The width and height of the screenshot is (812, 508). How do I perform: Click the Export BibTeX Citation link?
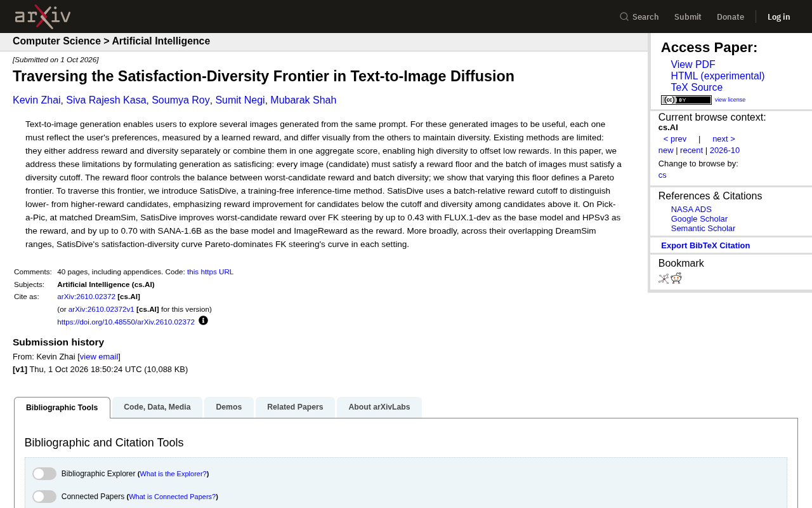705,245
